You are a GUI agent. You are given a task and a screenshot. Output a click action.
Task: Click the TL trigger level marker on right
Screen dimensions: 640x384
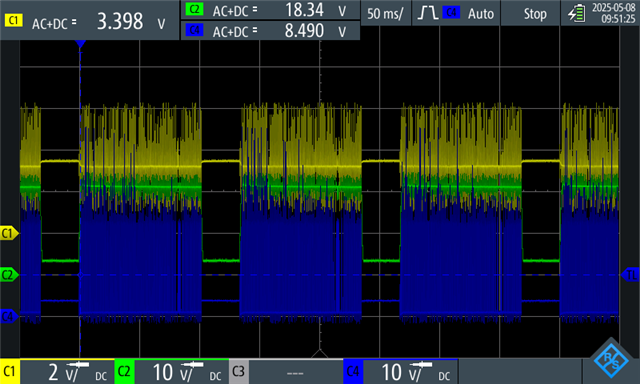coord(631,275)
